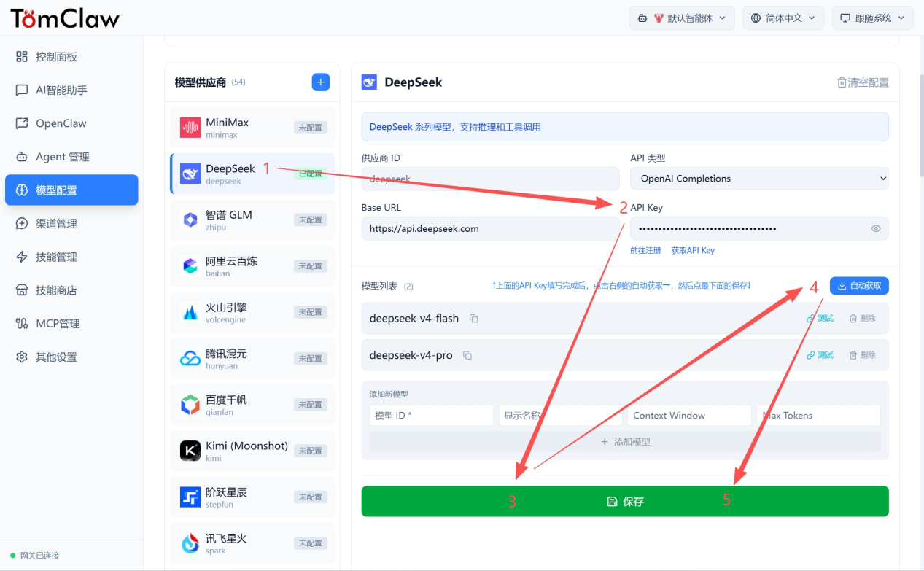Toggle API Key visibility eye icon
The height and width of the screenshot is (571, 924).
pyautogui.click(x=876, y=228)
